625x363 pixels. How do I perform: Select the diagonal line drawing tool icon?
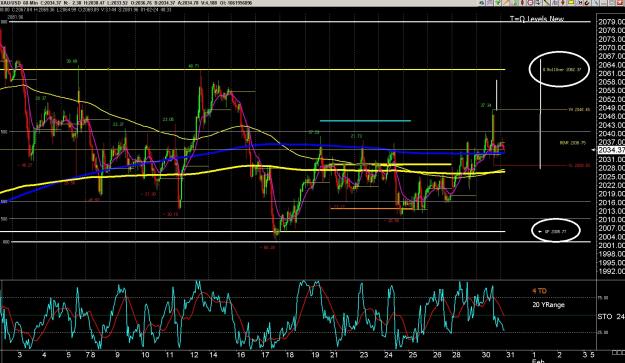pyautogui.click(x=546, y=3)
